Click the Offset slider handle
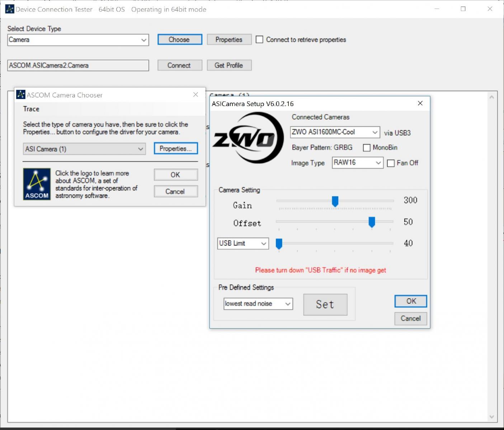The width and height of the screenshot is (504, 430). pyautogui.click(x=372, y=222)
